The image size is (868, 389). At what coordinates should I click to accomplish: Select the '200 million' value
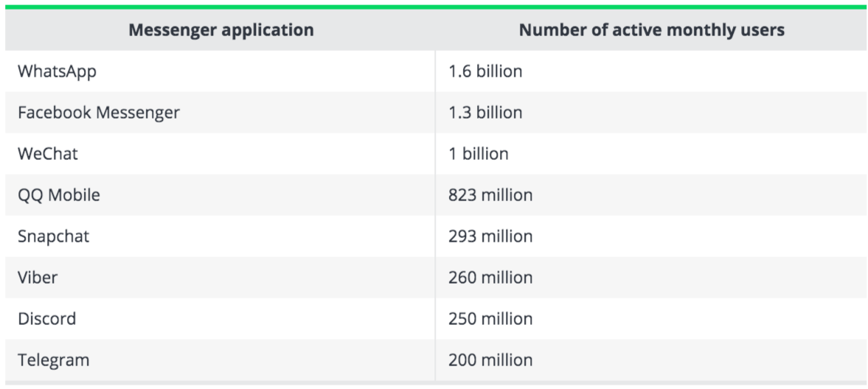tap(490, 360)
